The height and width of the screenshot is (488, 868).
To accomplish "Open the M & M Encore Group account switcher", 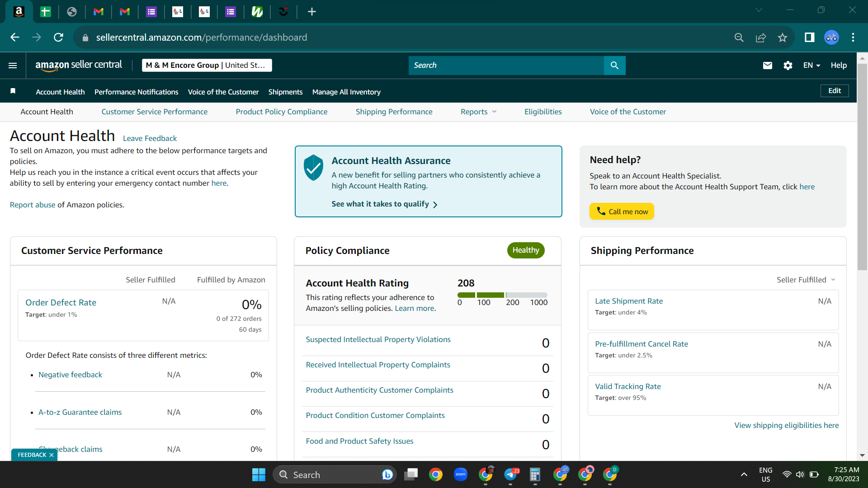I will [x=207, y=66].
